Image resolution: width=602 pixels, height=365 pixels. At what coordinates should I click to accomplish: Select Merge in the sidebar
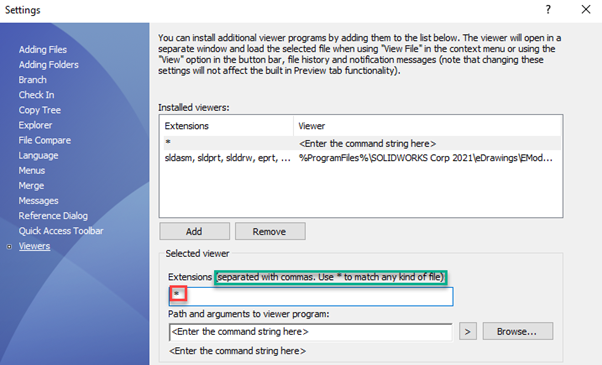(31, 186)
